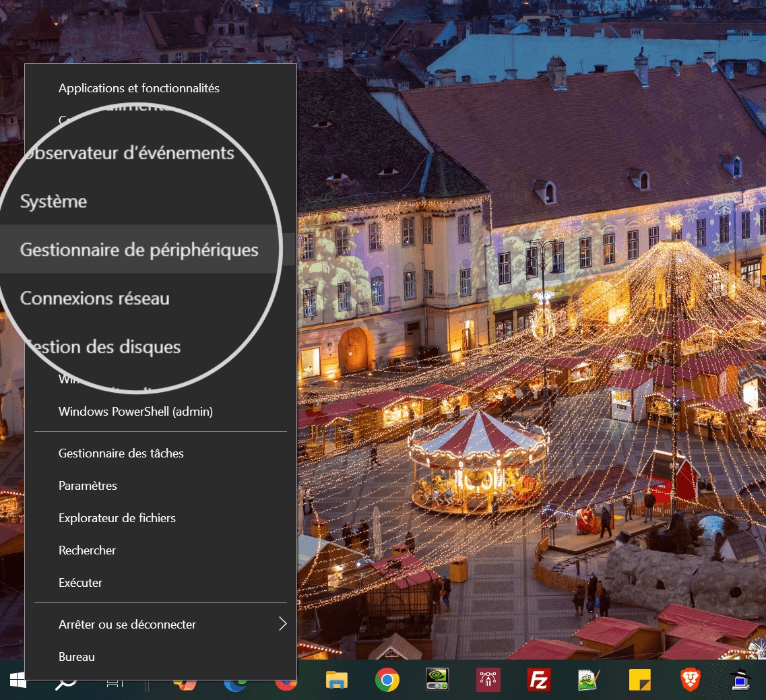
Task: Launch FileZilla from the taskbar
Action: tap(539, 680)
